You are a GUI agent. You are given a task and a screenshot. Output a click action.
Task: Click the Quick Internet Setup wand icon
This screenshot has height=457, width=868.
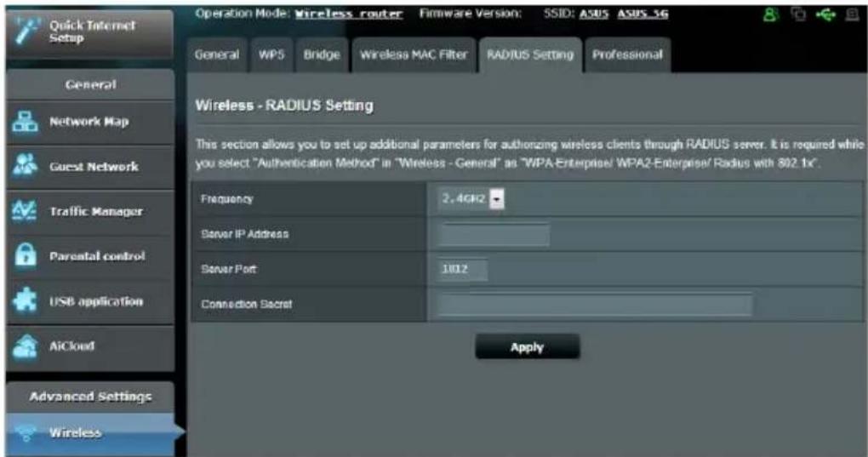pos(25,32)
